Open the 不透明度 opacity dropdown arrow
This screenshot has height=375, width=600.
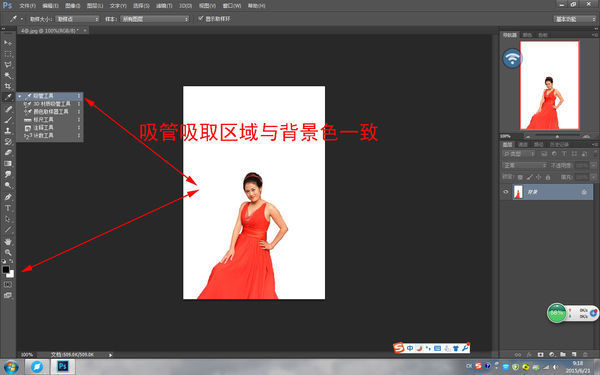tap(593, 165)
